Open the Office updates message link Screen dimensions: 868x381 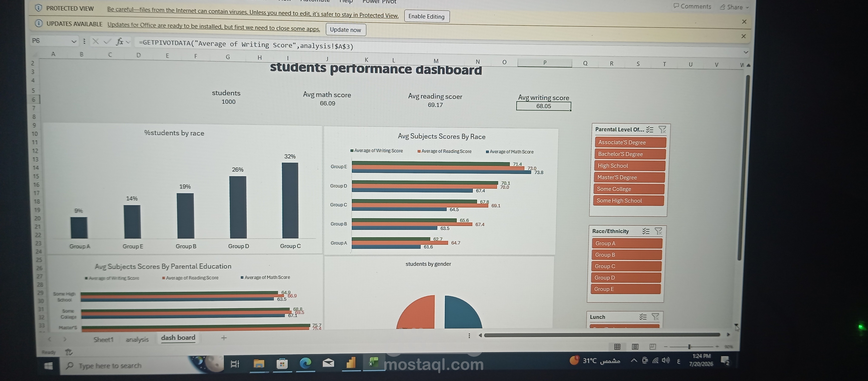pyautogui.click(x=214, y=27)
